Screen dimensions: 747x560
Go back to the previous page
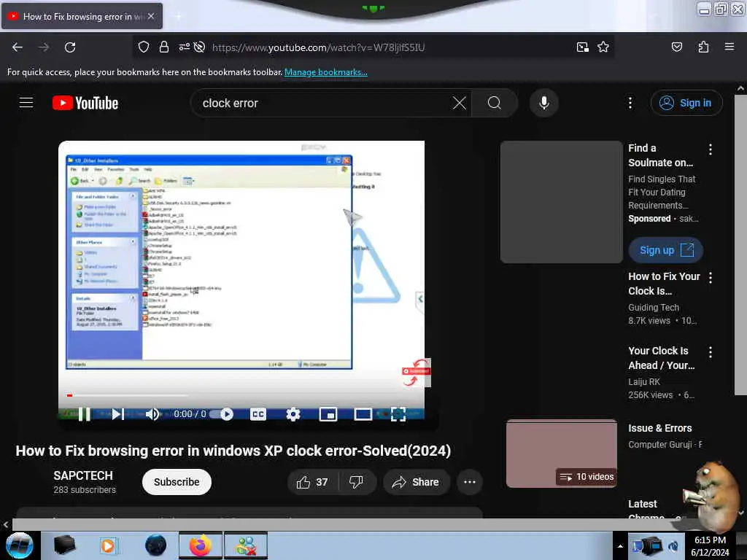click(18, 47)
